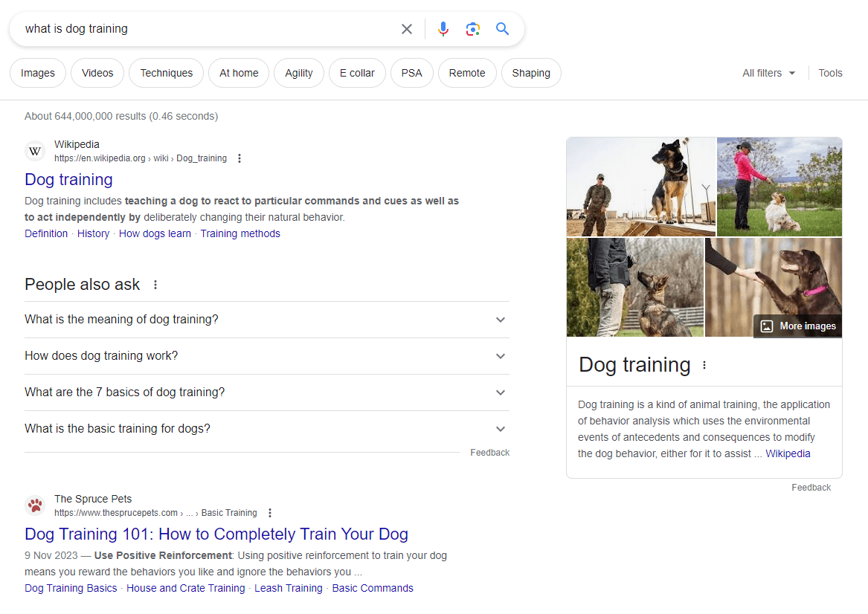Click The Spruce Pets paw favicon
Image resolution: width=868 pixels, height=614 pixels.
35,505
